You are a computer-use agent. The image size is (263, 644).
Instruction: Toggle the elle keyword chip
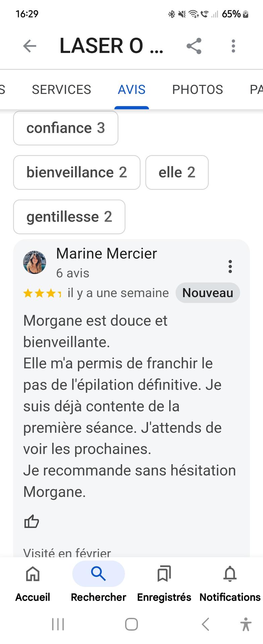point(177,172)
